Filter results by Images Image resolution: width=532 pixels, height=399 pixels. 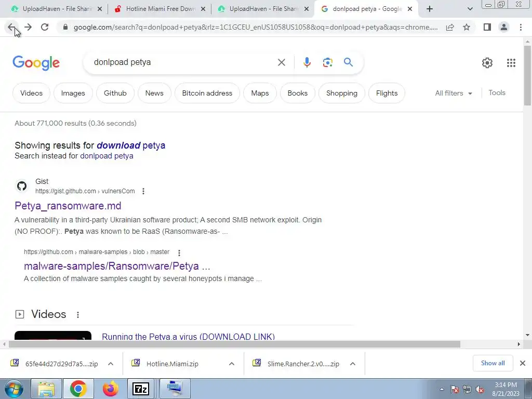pos(73,93)
